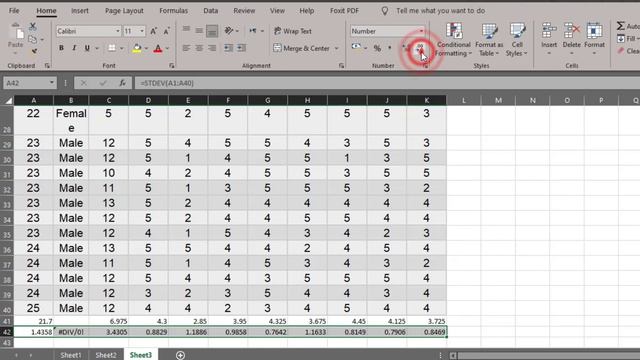
Task: Decrease indent
Action: [x=229, y=48]
